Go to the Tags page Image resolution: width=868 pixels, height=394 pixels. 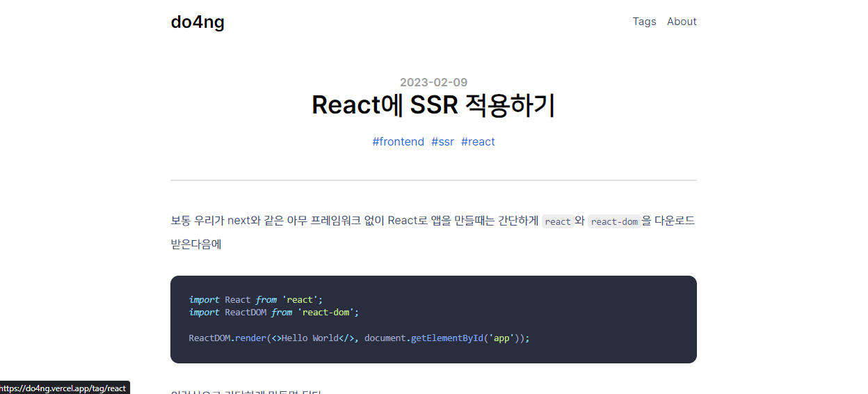[644, 22]
